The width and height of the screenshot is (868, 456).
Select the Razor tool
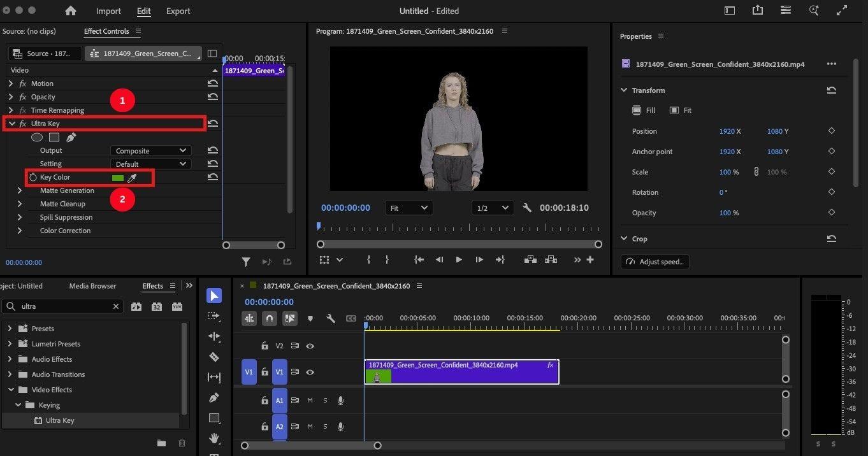pos(214,357)
